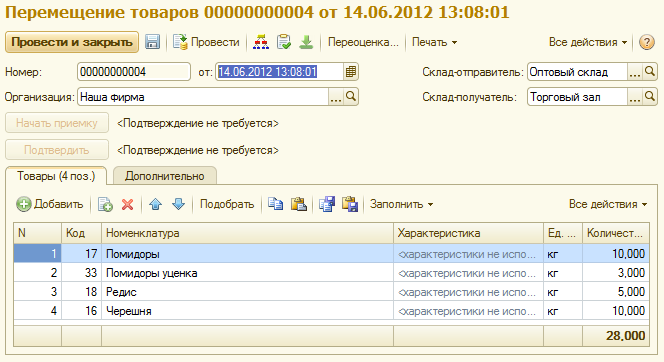Click characteristic cell in Редис row
This screenshot has height=362, width=664.
point(468,292)
